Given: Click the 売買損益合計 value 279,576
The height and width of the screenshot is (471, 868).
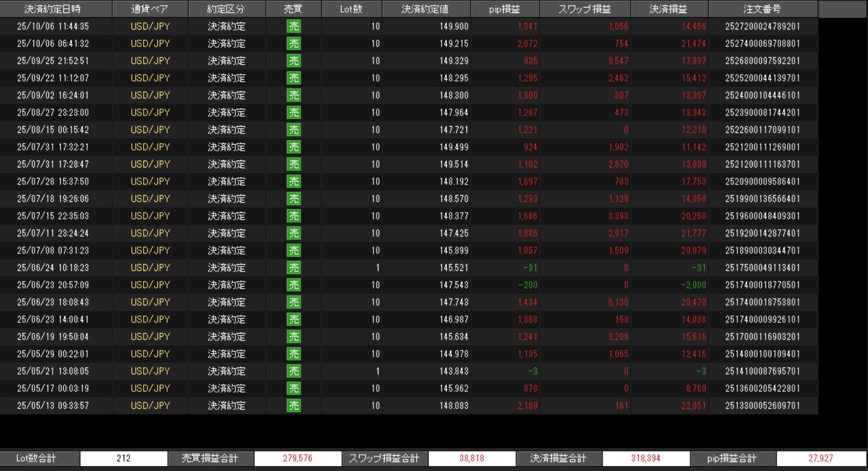Looking at the screenshot, I should pyautogui.click(x=297, y=458).
